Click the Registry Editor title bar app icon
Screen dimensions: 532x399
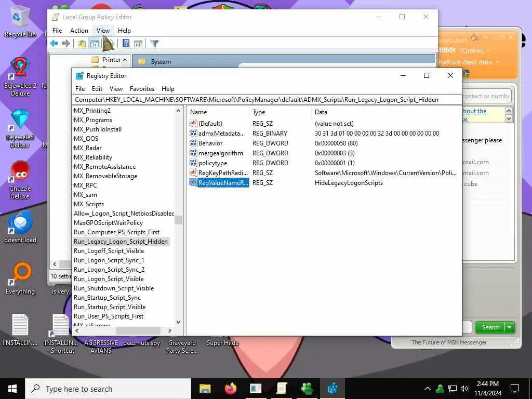point(79,76)
